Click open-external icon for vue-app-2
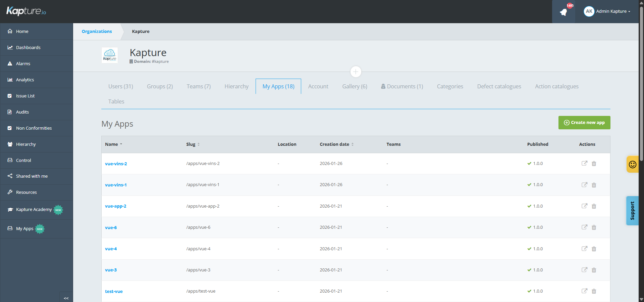 click(x=584, y=206)
